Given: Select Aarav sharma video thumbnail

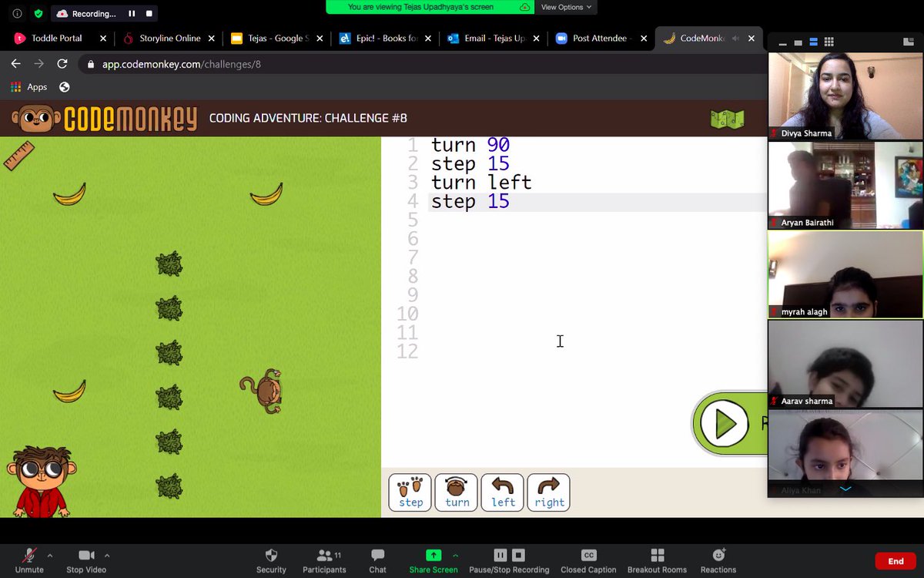Looking at the screenshot, I should point(845,364).
